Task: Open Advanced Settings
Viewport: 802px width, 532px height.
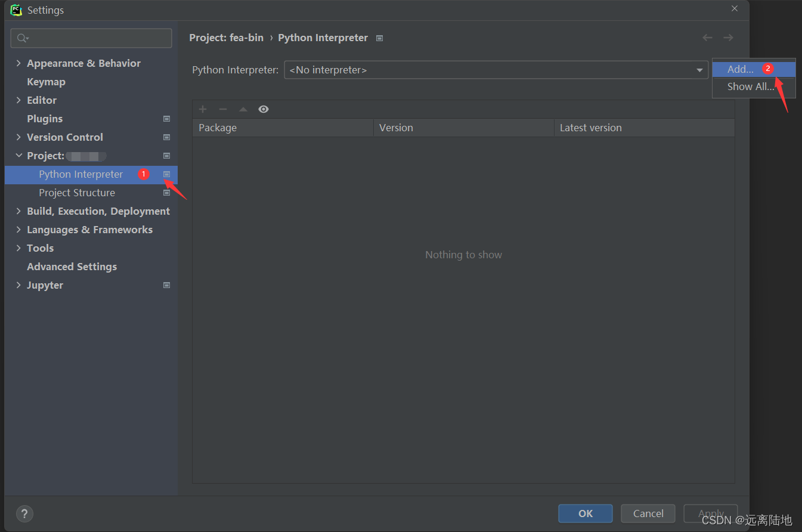Action: [72, 267]
